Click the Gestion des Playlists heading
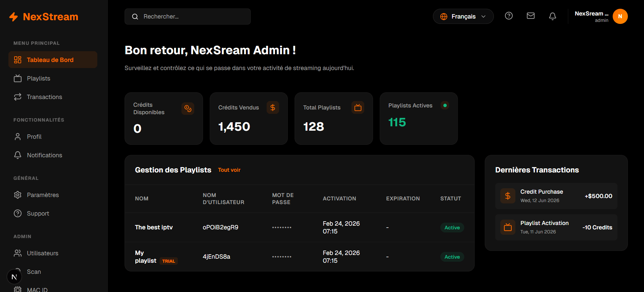This screenshot has width=644, height=292. 173,170
